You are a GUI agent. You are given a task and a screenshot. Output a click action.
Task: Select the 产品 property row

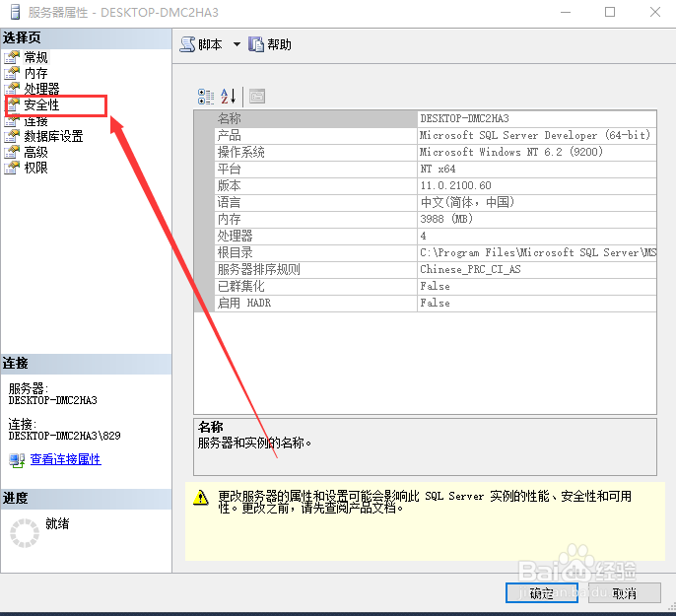click(x=436, y=135)
